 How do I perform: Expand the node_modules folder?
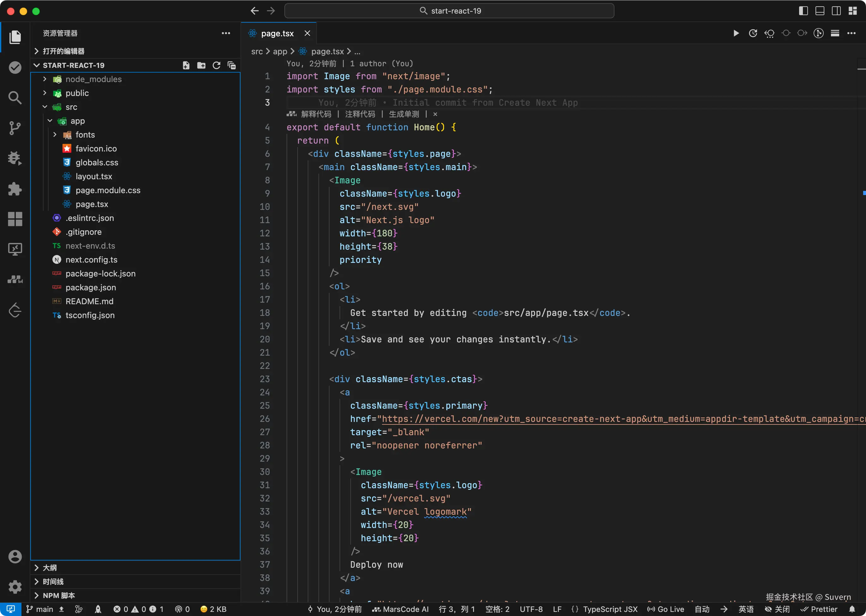click(93, 79)
